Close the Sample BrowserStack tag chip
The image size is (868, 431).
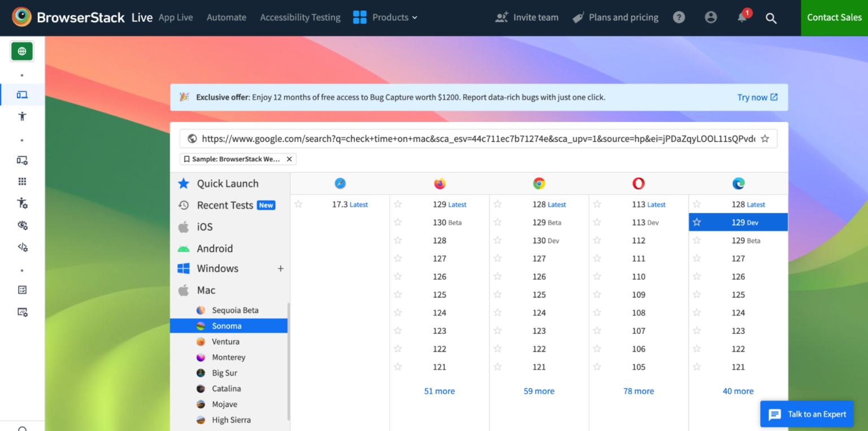[x=289, y=159]
